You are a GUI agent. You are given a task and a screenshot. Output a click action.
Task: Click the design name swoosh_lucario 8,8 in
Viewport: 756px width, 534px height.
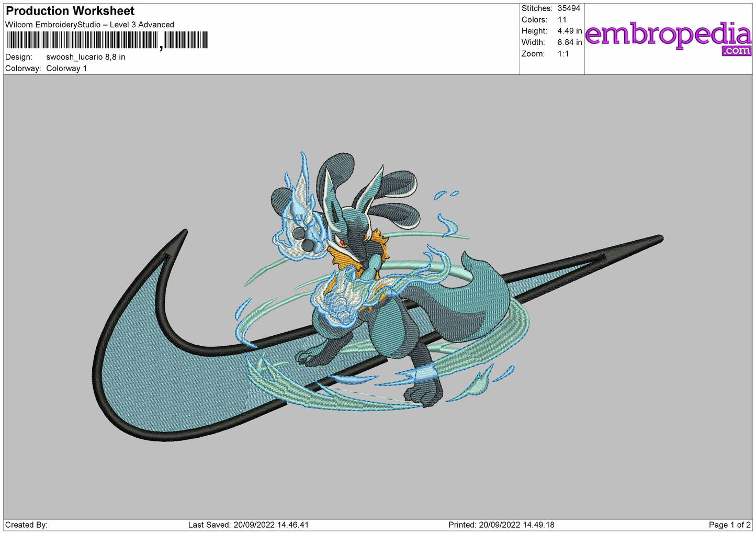[86, 57]
